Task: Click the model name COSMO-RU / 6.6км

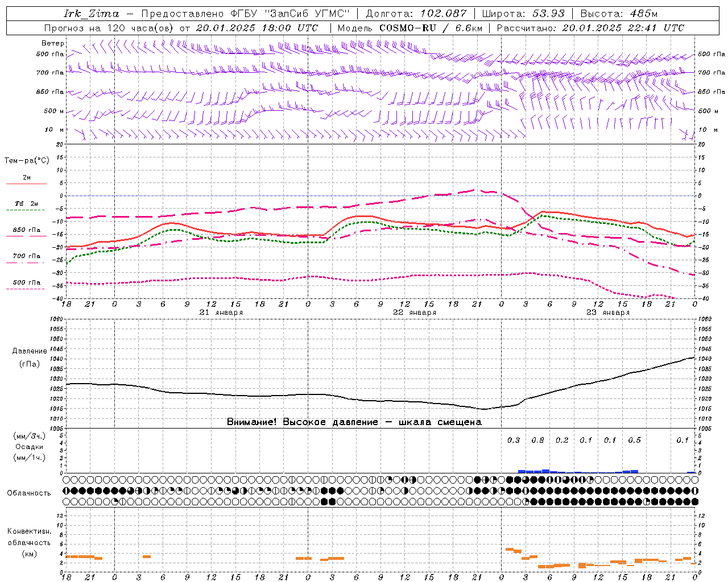Action: pos(431,28)
